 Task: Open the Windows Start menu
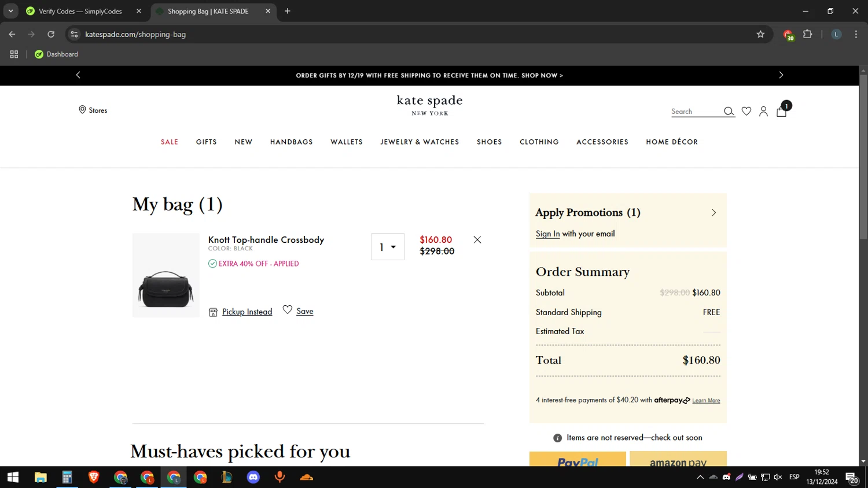(x=13, y=477)
